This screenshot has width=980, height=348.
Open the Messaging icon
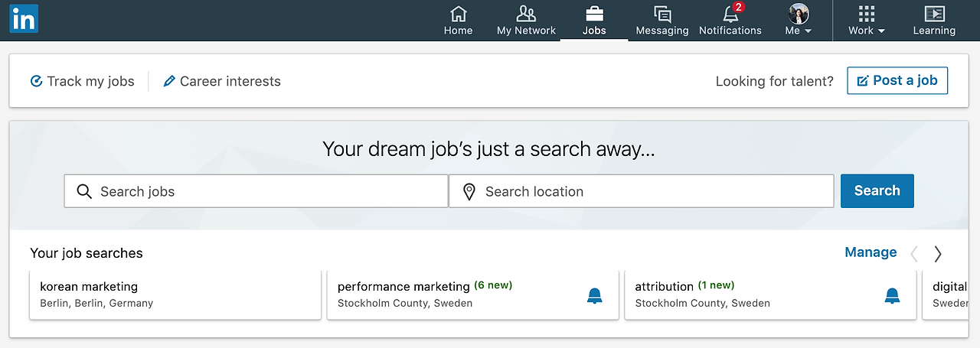[662, 14]
